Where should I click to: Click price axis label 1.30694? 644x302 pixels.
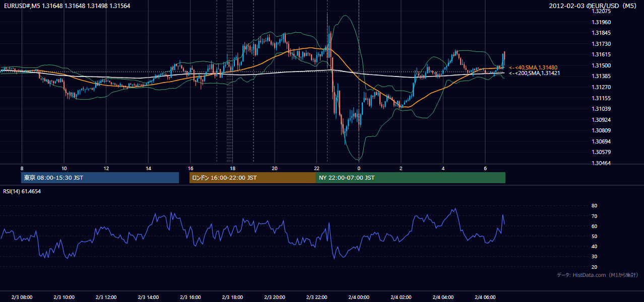[x=601, y=141]
